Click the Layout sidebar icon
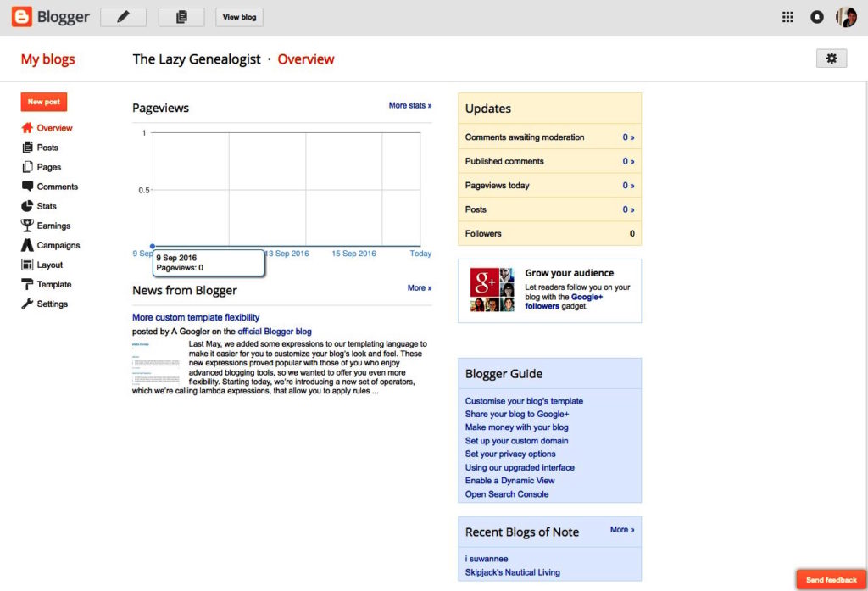868x591 pixels. (x=27, y=265)
